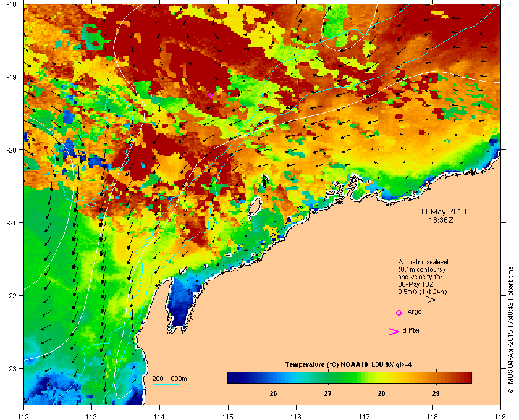Image resolution: width=519 pixels, height=420 pixels.
Task: Click the '-23' latitude axis label
Action: click(x=11, y=368)
